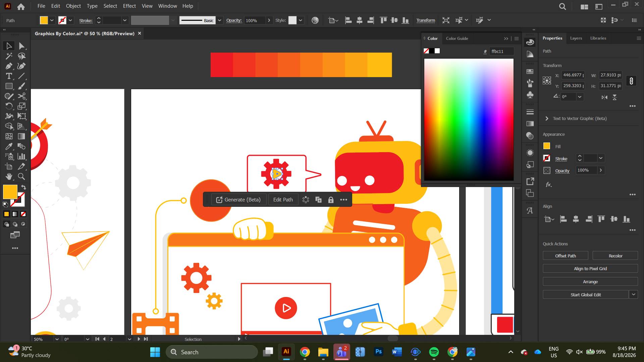Activate the Zoom tool

(21, 176)
